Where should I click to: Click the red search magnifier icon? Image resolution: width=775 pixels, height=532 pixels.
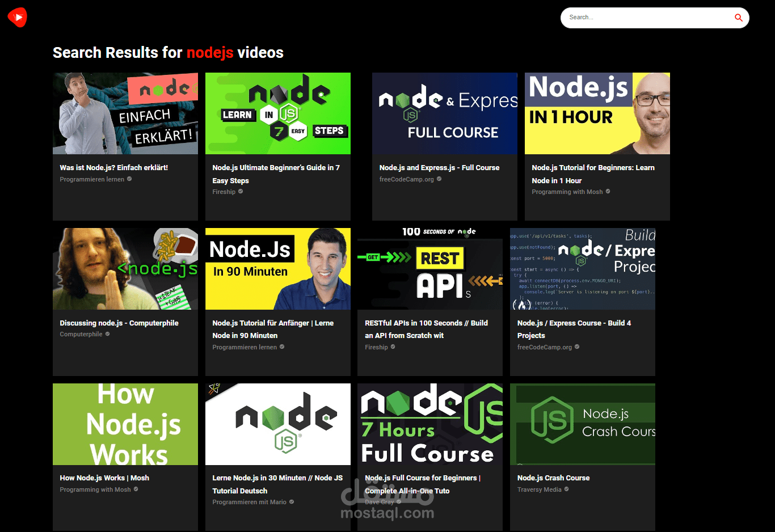pyautogui.click(x=738, y=18)
